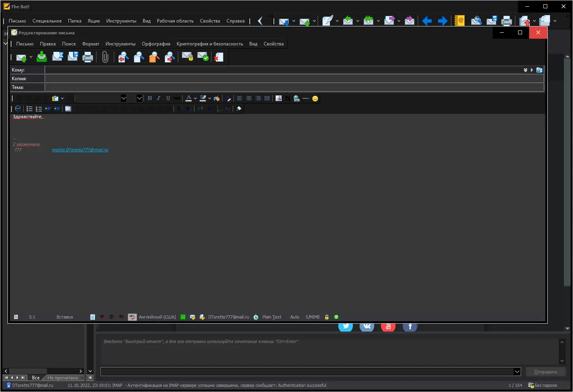Image resolution: width=573 pixels, height=392 pixels.
Task: Click the mailto:DToretto777@mail.ru link
Action: pos(80,150)
